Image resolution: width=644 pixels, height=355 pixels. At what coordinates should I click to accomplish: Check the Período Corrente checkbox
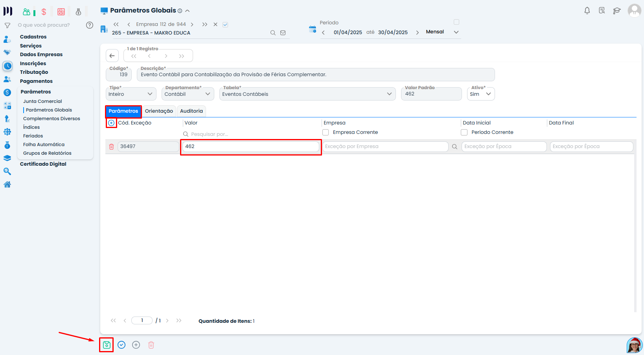464,132
